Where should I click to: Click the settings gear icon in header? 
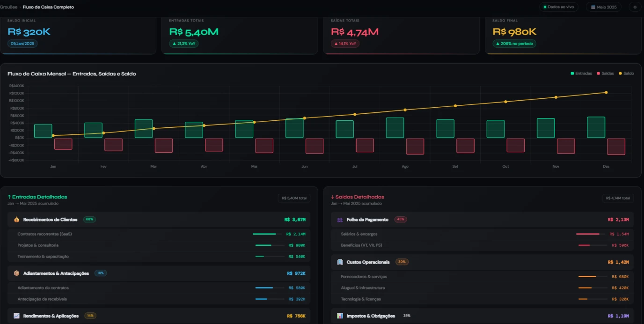pos(635,7)
